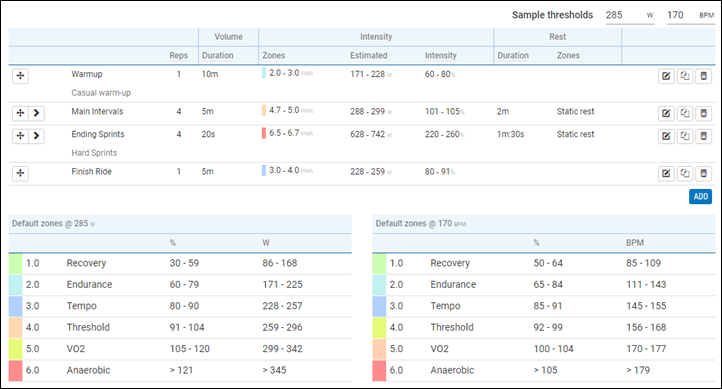Grab the move handle for Warmup row
722x389 pixels.
(x=20, y=76)
